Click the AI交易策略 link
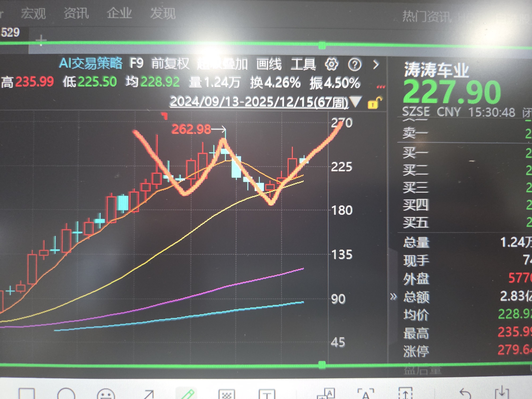Screen dimensions: 532x399 pyautogui.click(x=90, y=63)
